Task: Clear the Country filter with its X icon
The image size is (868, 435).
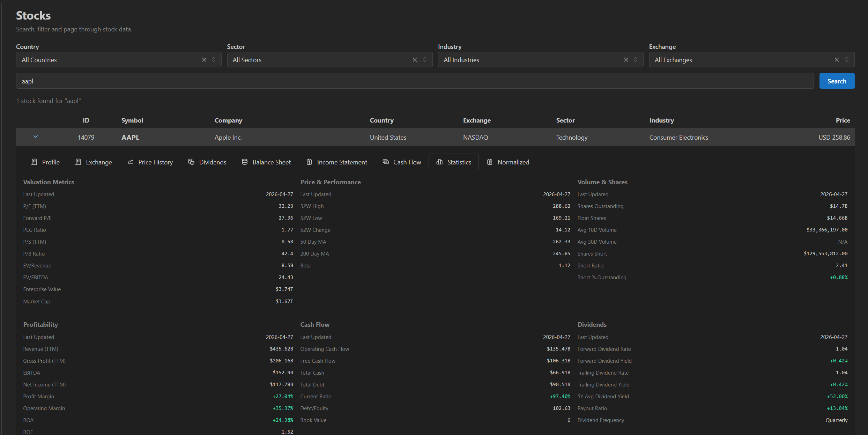Action: pos(204,60)
